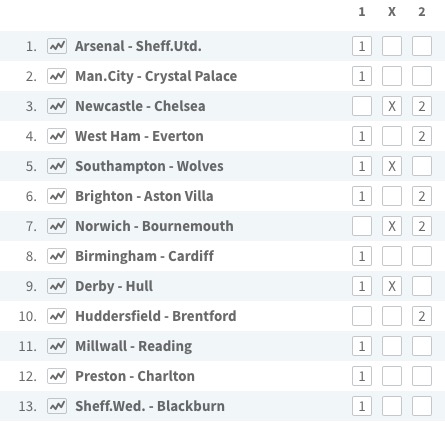Show chart icon for Brighton - Aston Villa
Image resolution: width=445 pixels, height=427 pixels.
(57, 196)
